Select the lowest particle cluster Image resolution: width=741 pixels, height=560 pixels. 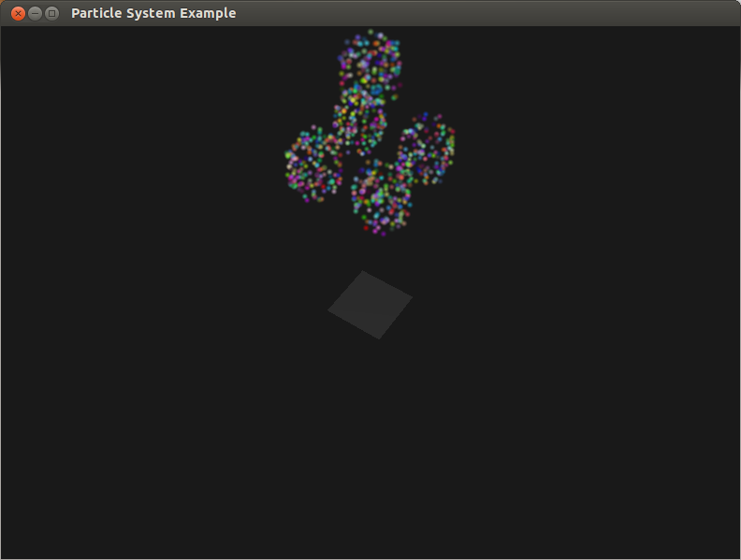pos(381,197)
